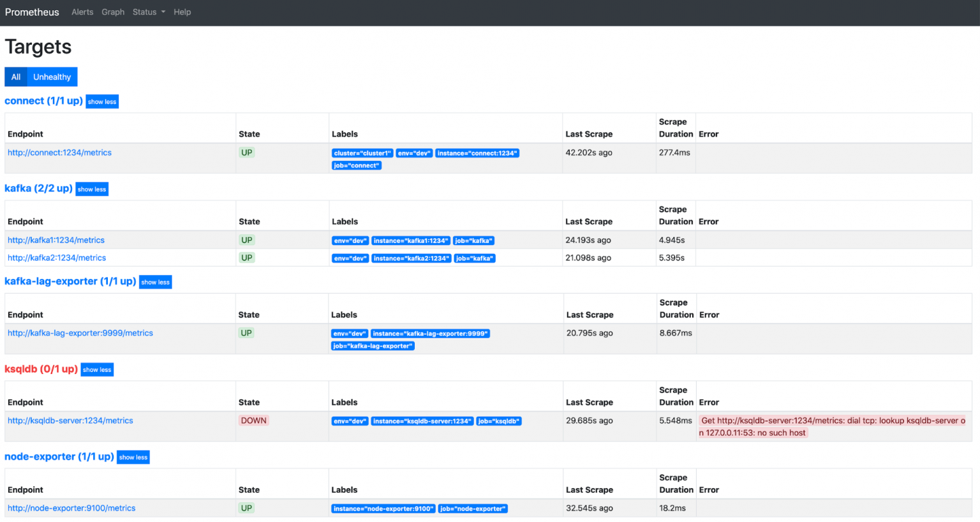Collapse the ksqldb targets section
980x522 pixels.
[97, 369]
